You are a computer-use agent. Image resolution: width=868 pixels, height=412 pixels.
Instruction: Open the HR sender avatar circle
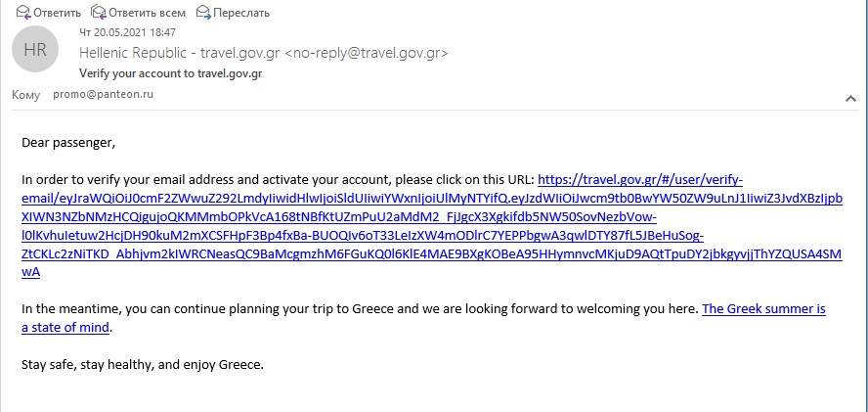click(34, 49)
